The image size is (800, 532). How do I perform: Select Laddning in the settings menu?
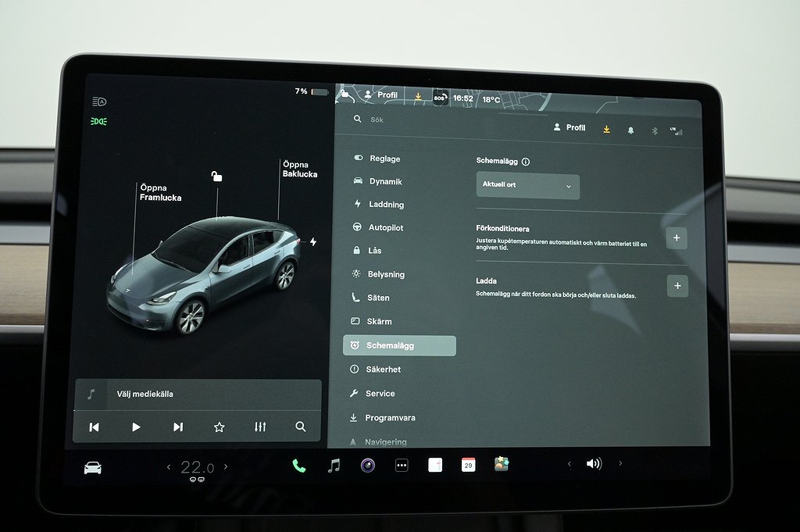(x=386, y=205)
